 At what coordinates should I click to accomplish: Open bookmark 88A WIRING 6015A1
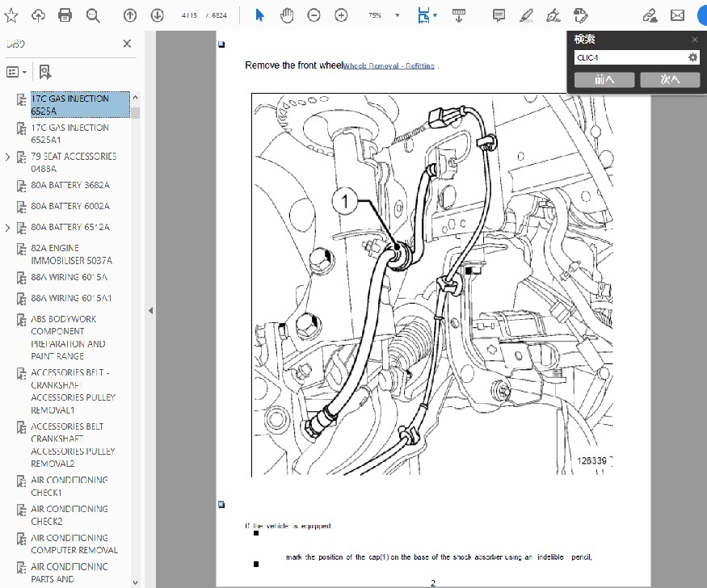71,298
